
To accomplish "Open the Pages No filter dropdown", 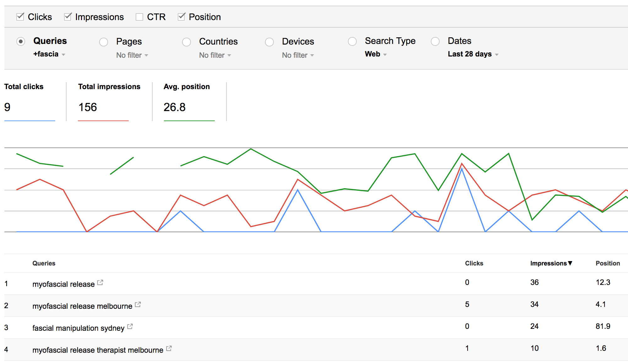I will click(x=132, y=55).
